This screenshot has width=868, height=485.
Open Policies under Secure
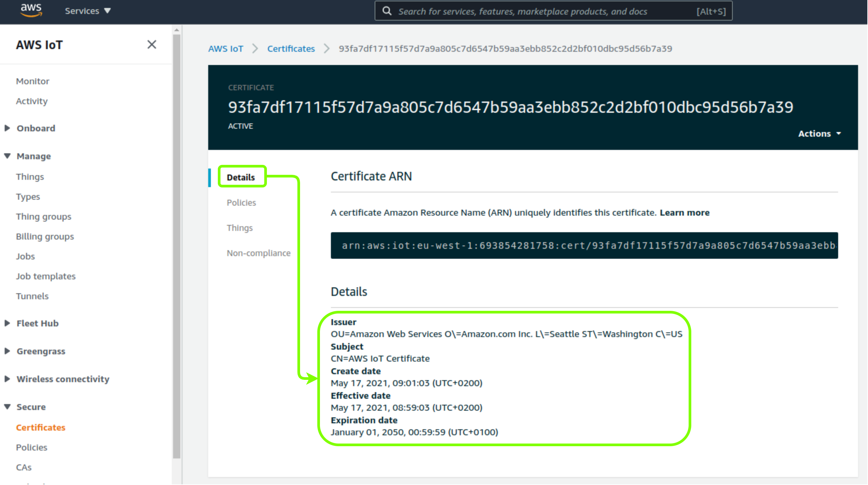pyautogui.click(x=32, y=448)
